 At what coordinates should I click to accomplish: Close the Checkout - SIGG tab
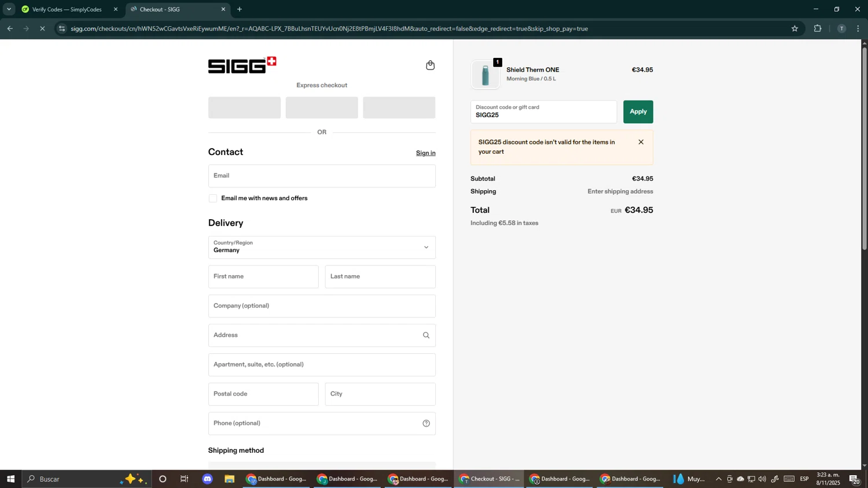pos(223,9)
